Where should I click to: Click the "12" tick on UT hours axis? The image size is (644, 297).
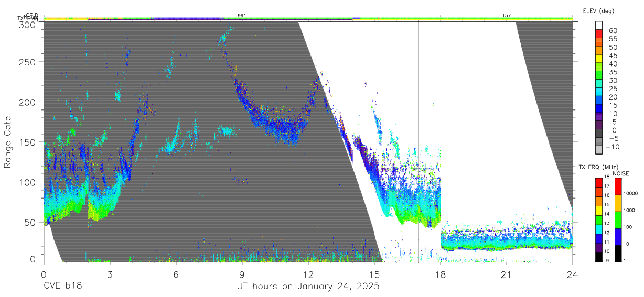[x=308, y=274]
